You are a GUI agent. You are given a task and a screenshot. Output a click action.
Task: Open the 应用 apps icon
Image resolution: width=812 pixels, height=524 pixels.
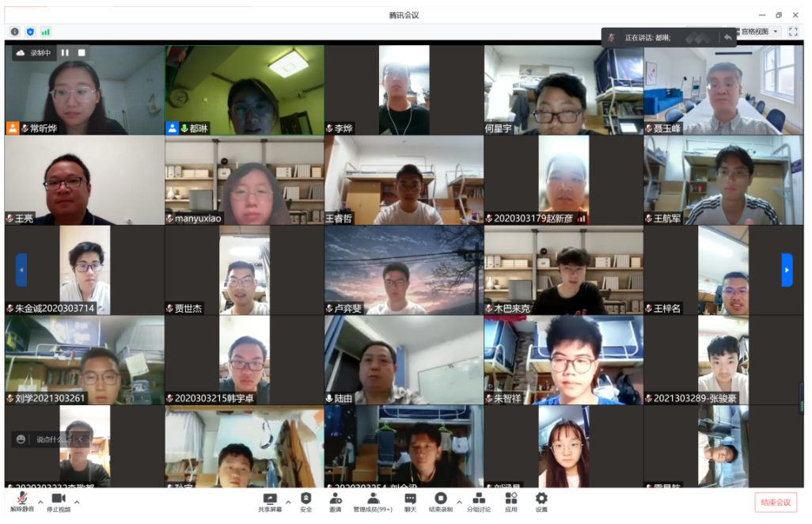511,502
